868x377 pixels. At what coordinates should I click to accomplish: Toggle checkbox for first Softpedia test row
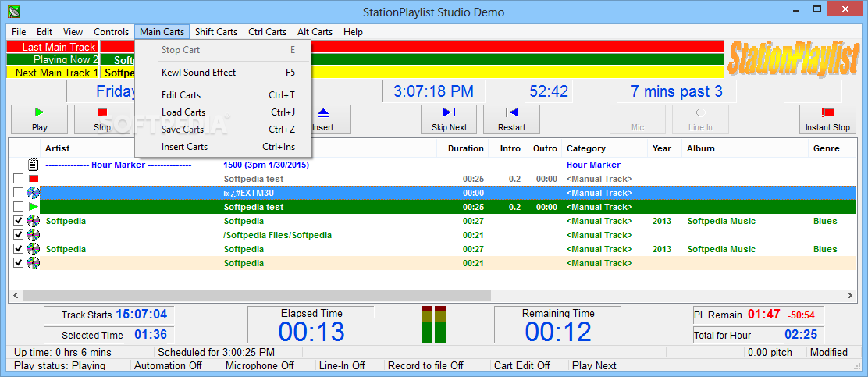pos(19,179)
